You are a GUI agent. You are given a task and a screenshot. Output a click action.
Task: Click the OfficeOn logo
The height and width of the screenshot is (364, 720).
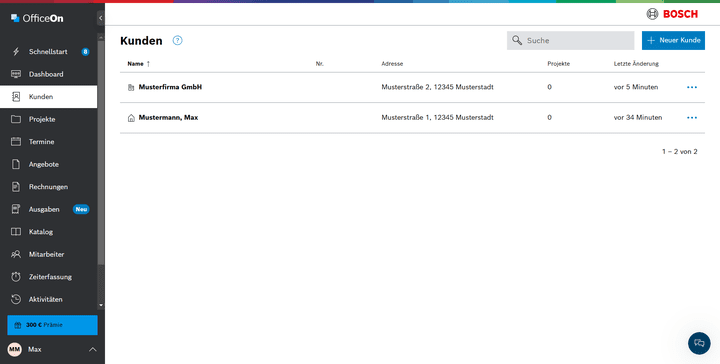[37, 18]
